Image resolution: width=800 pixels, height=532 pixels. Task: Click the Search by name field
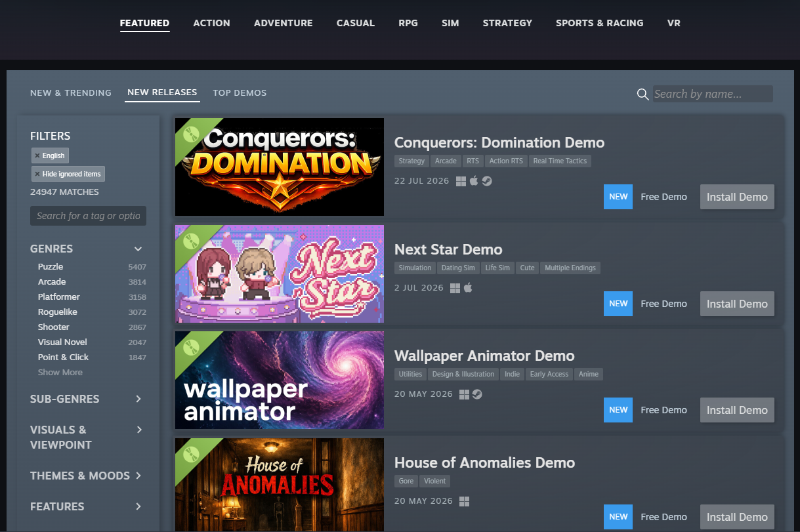tap(712, 94)
